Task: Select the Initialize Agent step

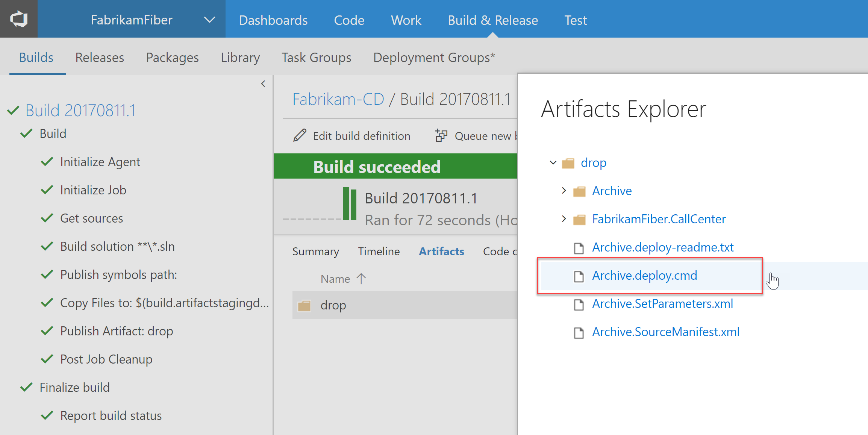Action: pyautogui.click(x=100, y=162)
